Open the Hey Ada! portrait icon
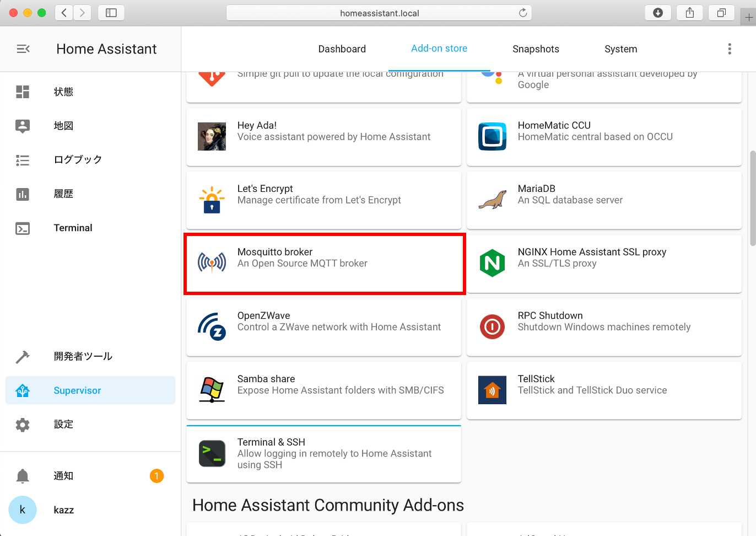 [212, 137]
